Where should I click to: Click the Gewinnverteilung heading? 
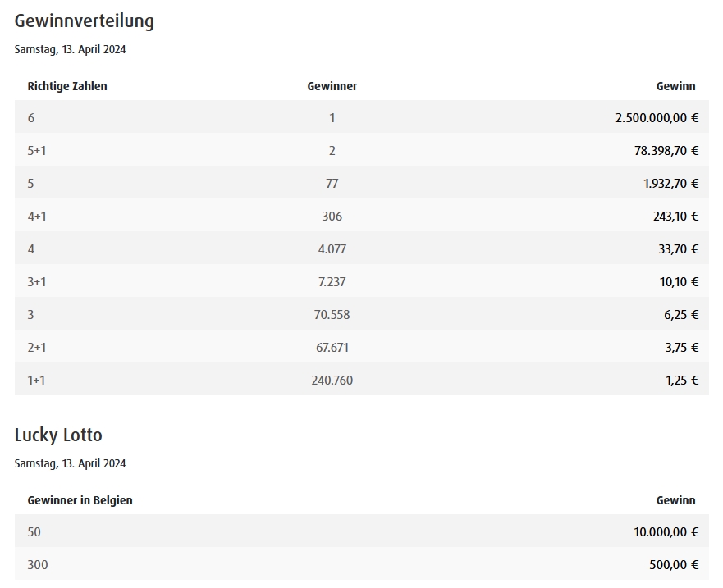click(x=85, y=21)
